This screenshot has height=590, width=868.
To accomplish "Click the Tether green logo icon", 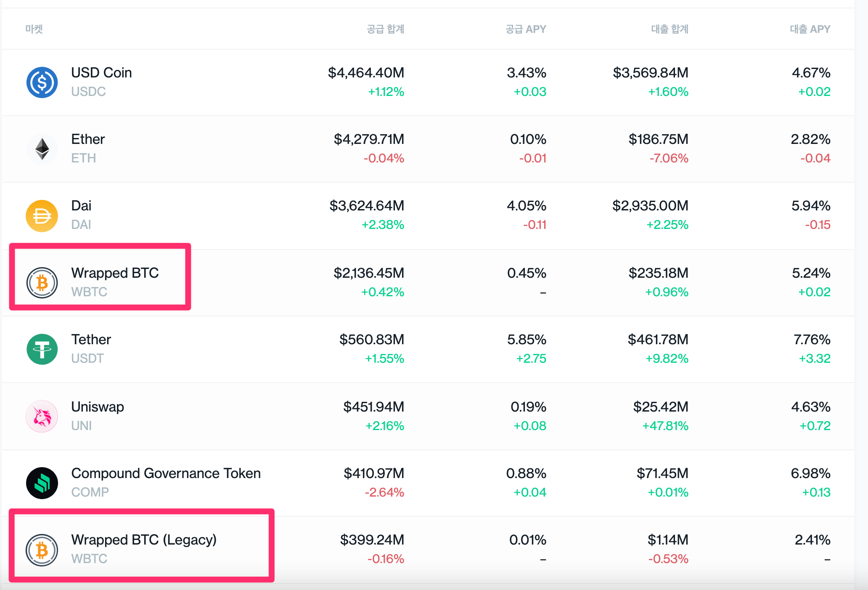I will 42,349.
